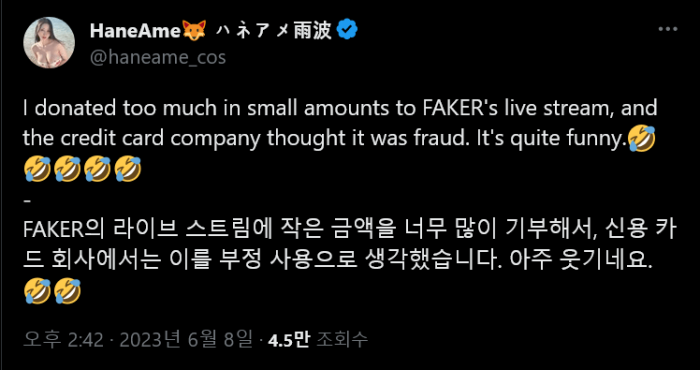
Task: Click the first emoji in the four-emoji row
Action: point(37,169)
